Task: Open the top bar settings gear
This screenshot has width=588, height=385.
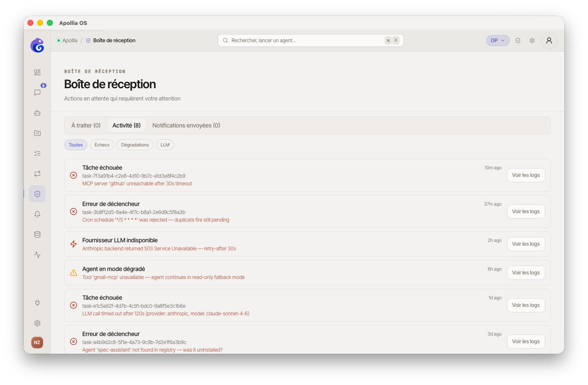Action: tap(532, 41)
